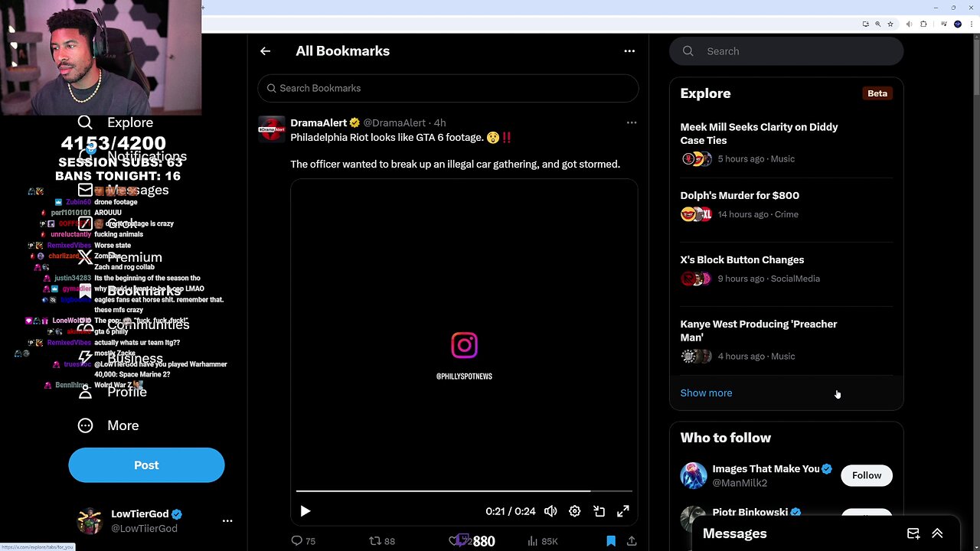Open browser extensions puzzle icon
Viewport: 980px width, 551px height.
coord(923,24)
